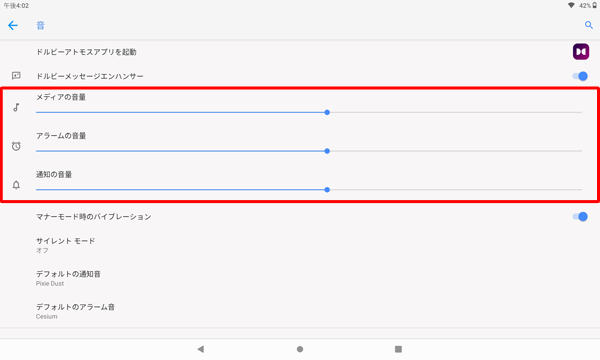The image size is (600, 360).
Task: Launch ドルビーアトモスアプリを起動 entry
Action: (300, 52)
